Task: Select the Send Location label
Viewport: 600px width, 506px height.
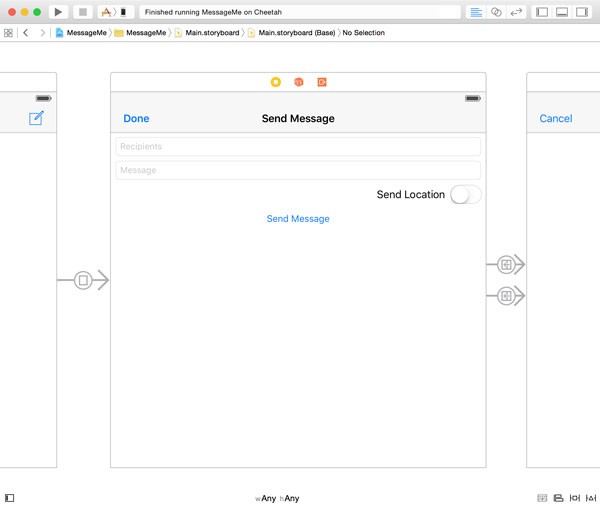Action: 411,194
